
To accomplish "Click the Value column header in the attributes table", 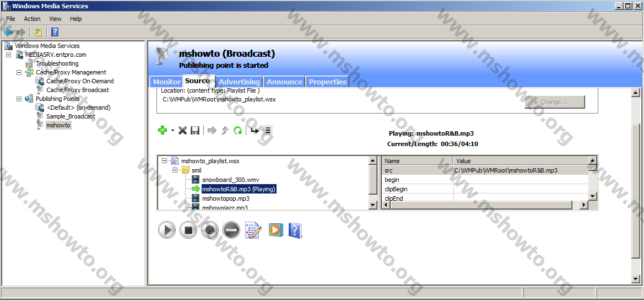I will click(521, 161).
